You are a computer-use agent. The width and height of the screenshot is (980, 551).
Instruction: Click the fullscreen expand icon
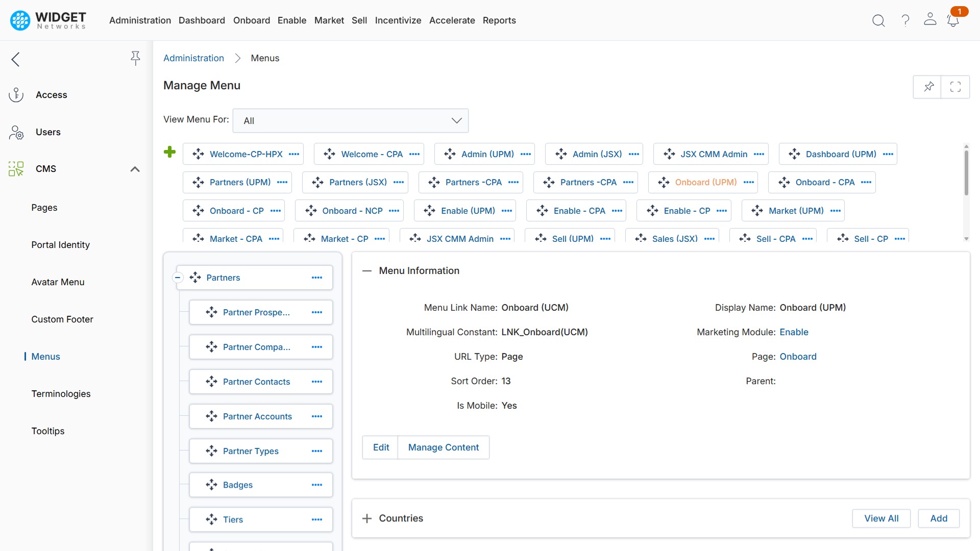955,87
